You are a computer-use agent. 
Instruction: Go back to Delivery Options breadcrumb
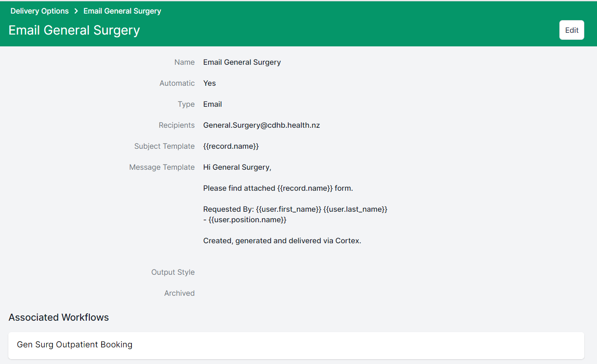[39, 11]
